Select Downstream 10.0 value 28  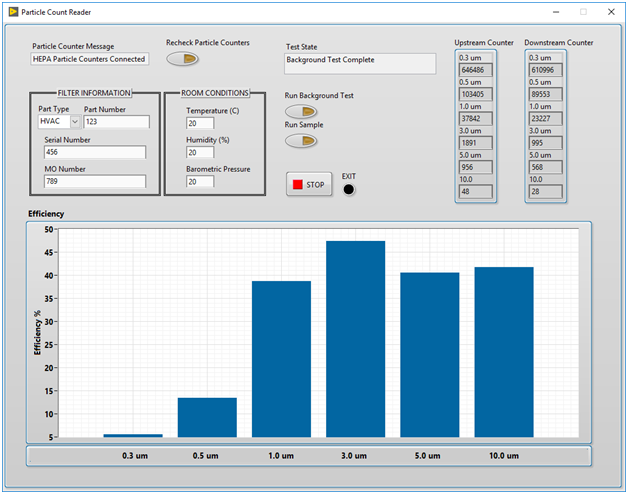(x=545, y=192)
